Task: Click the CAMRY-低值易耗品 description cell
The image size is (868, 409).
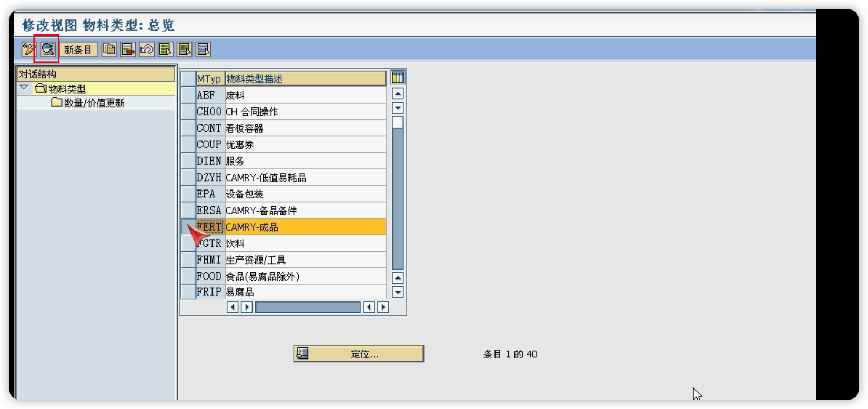Action: pyautogui.click(x=305, y=177)
